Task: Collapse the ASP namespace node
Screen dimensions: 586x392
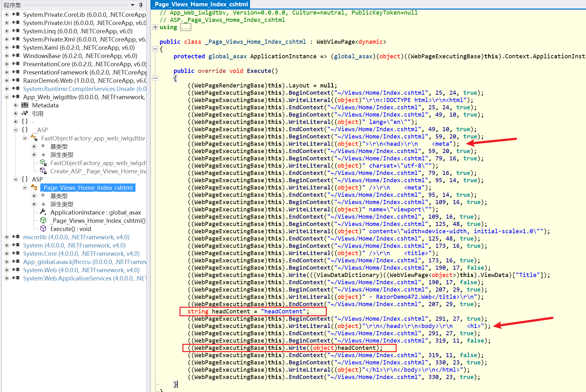Action: pyautogui.click(x=16, y=179)
